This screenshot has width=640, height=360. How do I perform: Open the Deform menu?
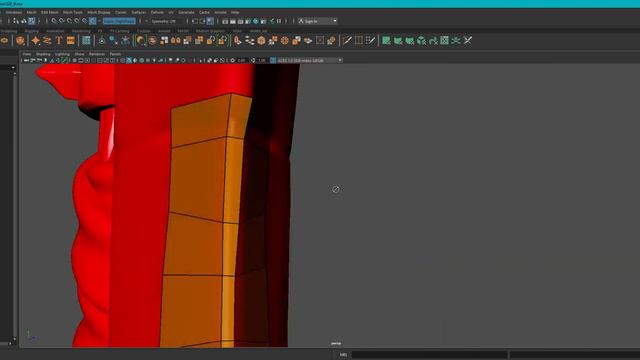pos(157,13)
